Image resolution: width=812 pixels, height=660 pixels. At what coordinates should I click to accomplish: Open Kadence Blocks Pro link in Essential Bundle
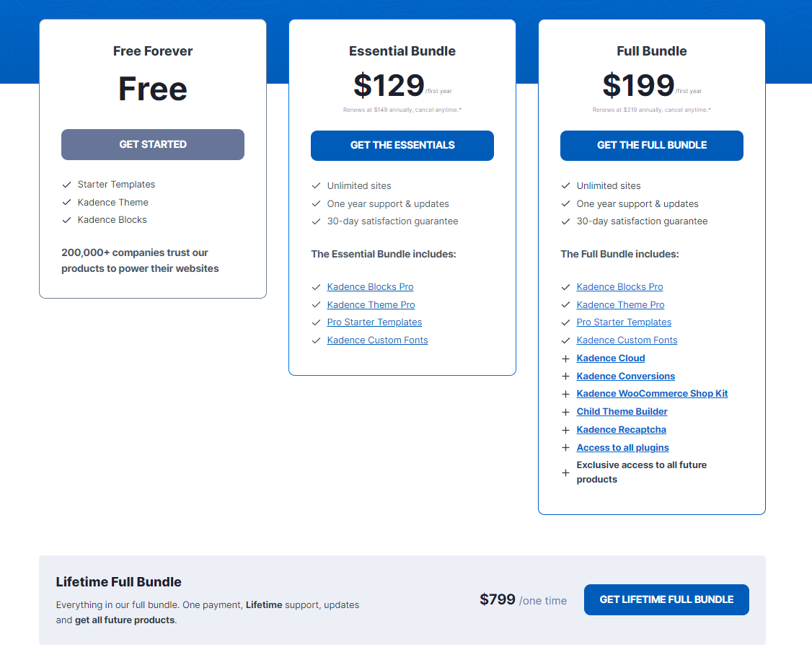coord(370,287)
